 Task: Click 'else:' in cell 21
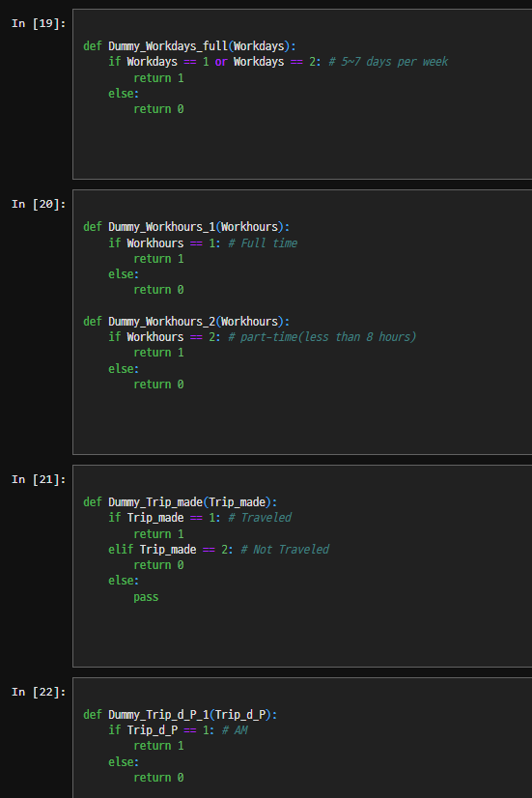tap(124, 581)
